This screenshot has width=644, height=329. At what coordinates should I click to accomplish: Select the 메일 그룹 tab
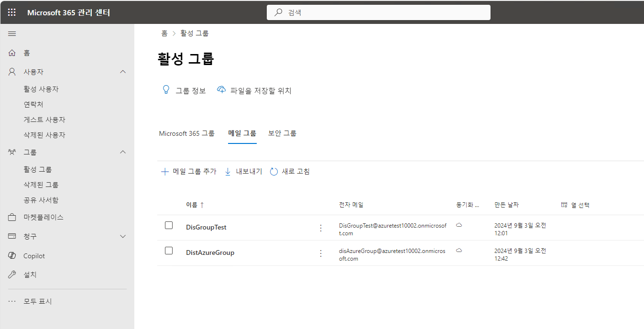[x=242, y=133]
